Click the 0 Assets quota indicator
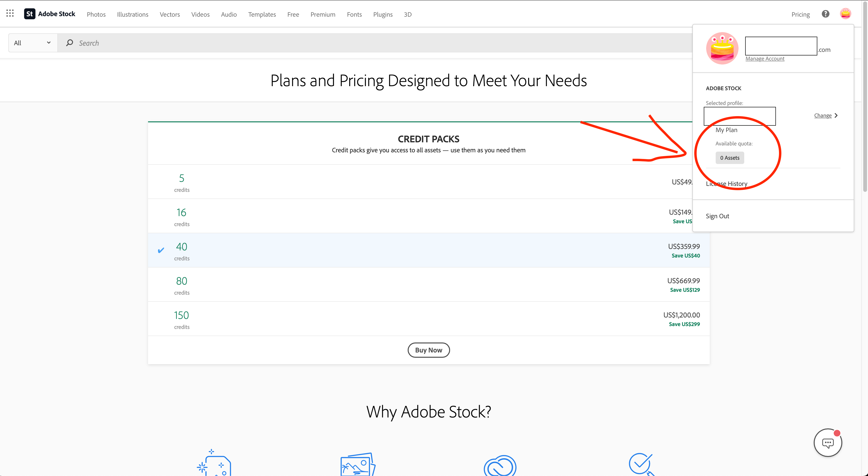 click(x=729, y=157)
